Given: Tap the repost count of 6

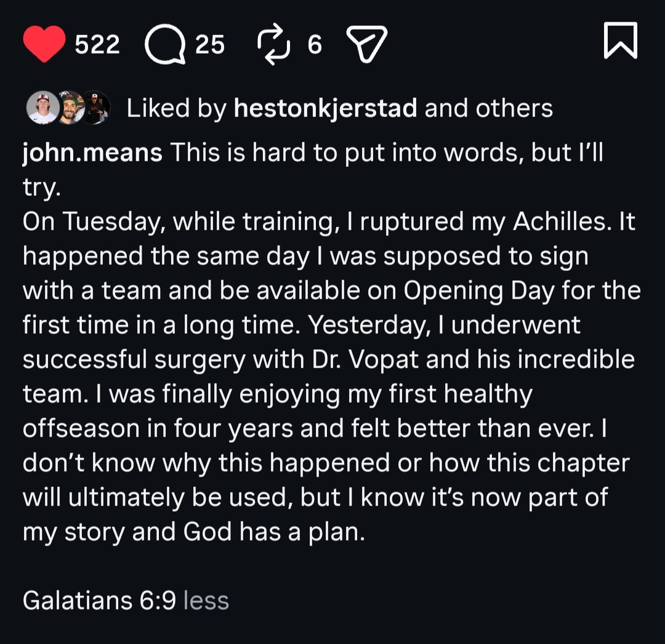Looking at the screenshot, I should [x=314, y=45].
